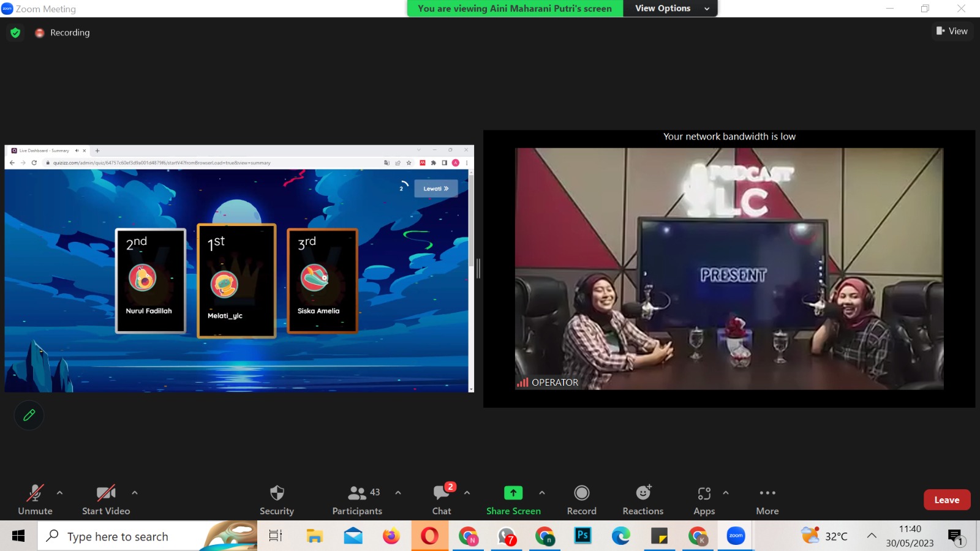This screenshot has width=980, height=551.
Task: Open the Reactions menu
Action: point(643,493)
